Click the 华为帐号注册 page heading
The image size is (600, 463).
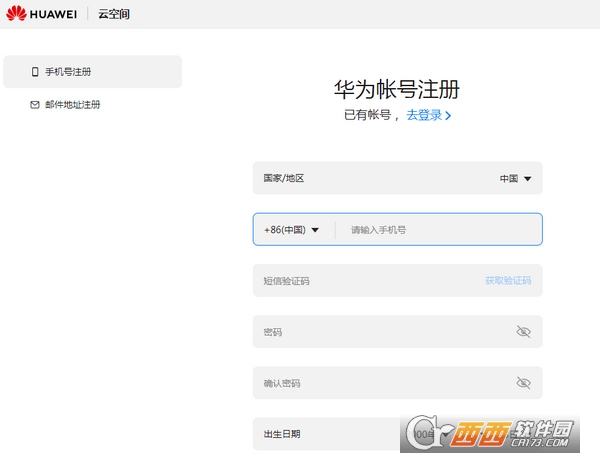397,89
